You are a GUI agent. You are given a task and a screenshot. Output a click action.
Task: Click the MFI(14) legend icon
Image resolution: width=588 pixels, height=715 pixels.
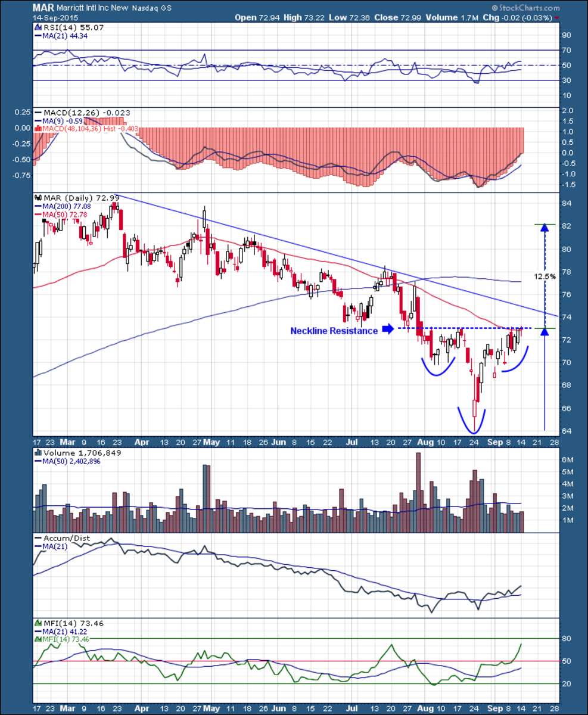point(37,623)
